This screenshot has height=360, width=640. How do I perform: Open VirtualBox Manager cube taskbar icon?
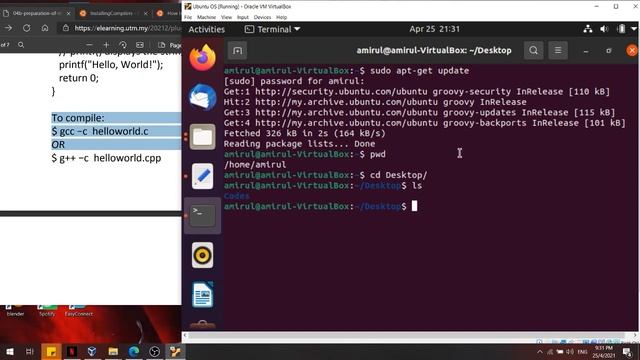coord(92,351)
